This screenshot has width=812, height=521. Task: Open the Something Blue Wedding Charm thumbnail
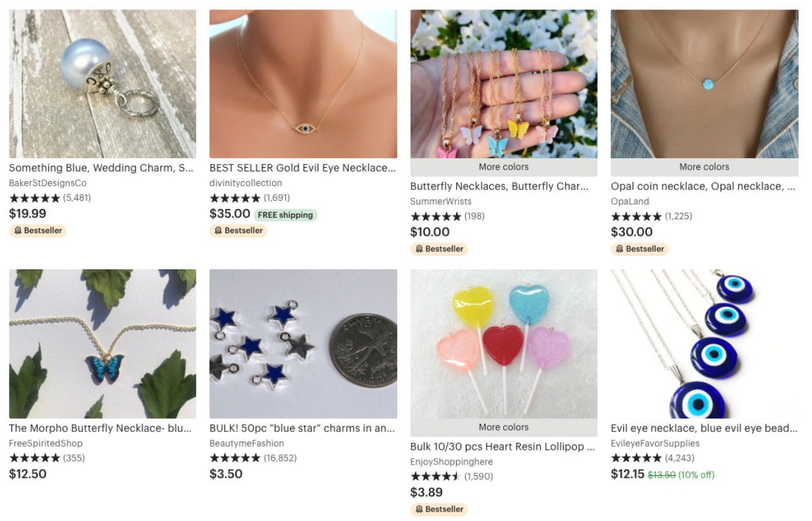click(102, 84)
